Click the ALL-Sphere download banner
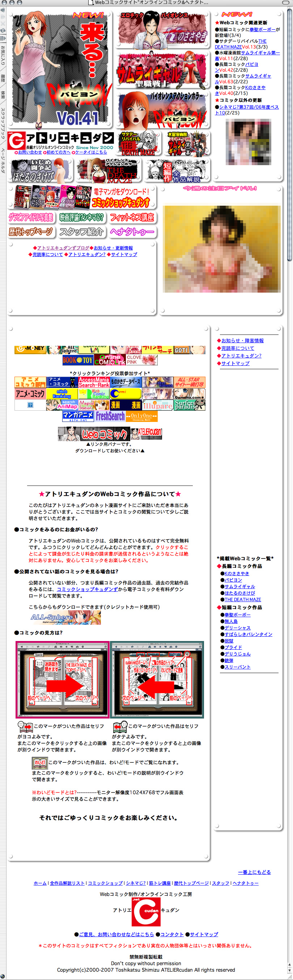Image resolution: width=293 pixels, height=980 pixels. coord(65,617)
